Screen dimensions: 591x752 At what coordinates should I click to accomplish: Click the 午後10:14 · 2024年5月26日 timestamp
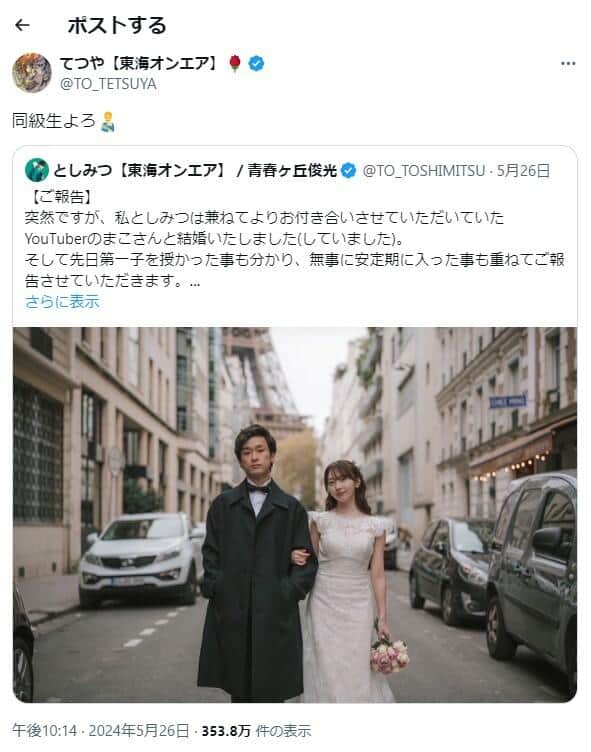coord(101,731)
